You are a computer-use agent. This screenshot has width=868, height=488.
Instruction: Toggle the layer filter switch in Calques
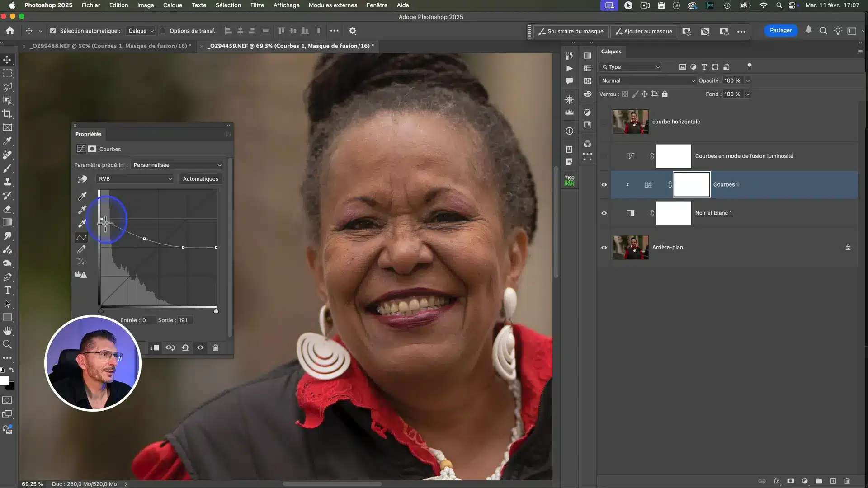point(749,67)
